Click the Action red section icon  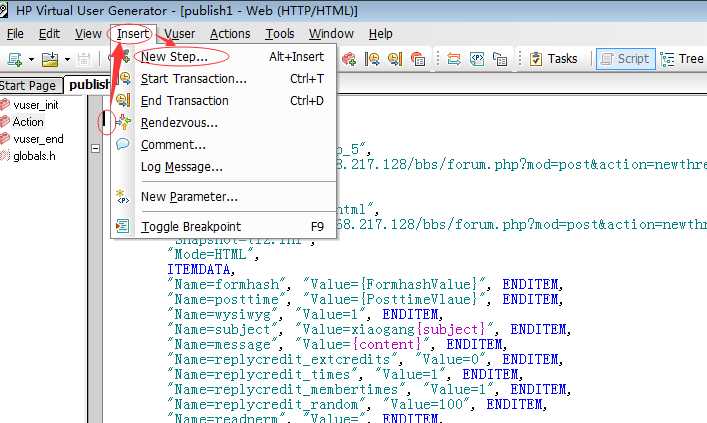click(5, 122)
